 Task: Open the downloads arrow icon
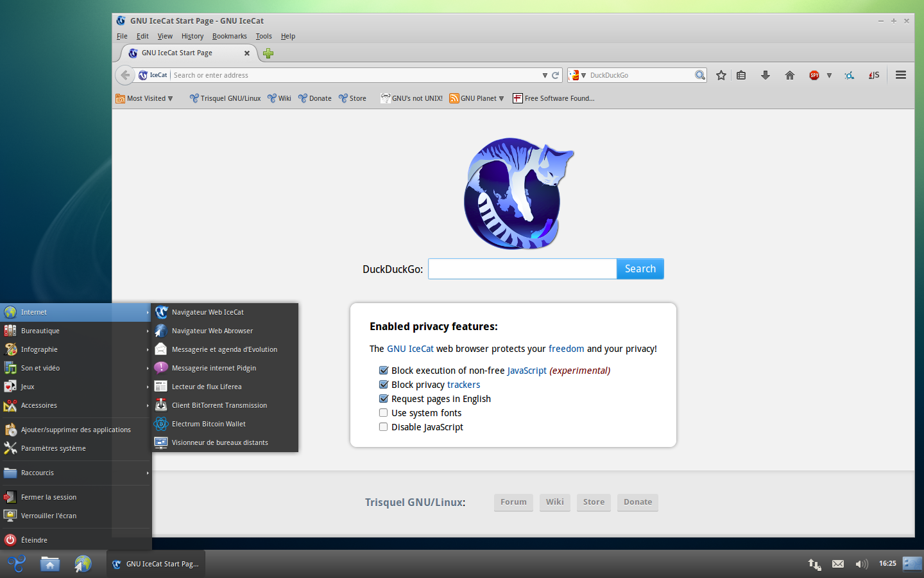766,75
